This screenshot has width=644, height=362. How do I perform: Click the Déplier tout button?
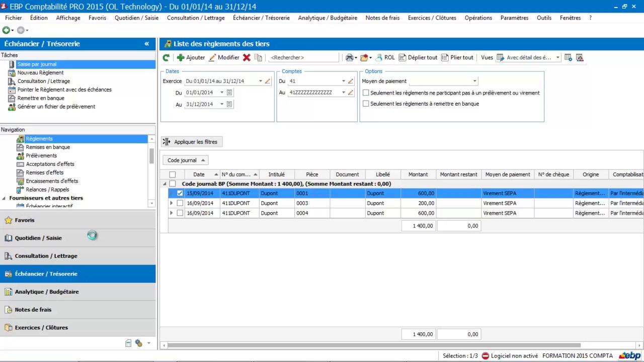click(x=418, y=58)
